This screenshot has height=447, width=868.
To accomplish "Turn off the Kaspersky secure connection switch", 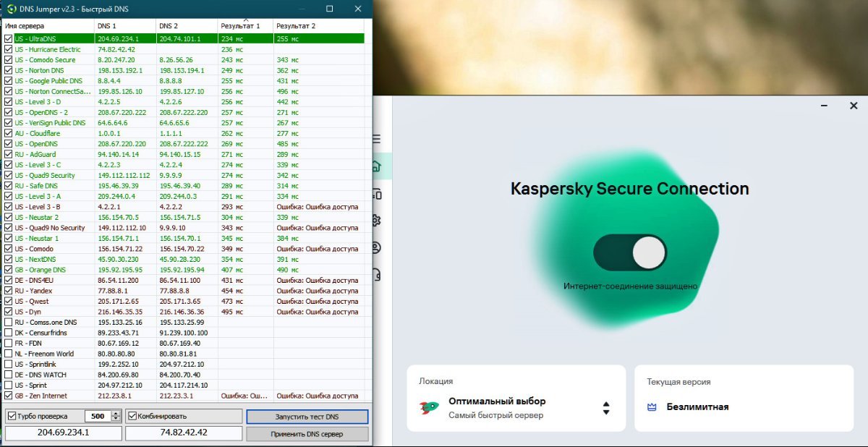I will pyautogui.click(x=630, y=252).
